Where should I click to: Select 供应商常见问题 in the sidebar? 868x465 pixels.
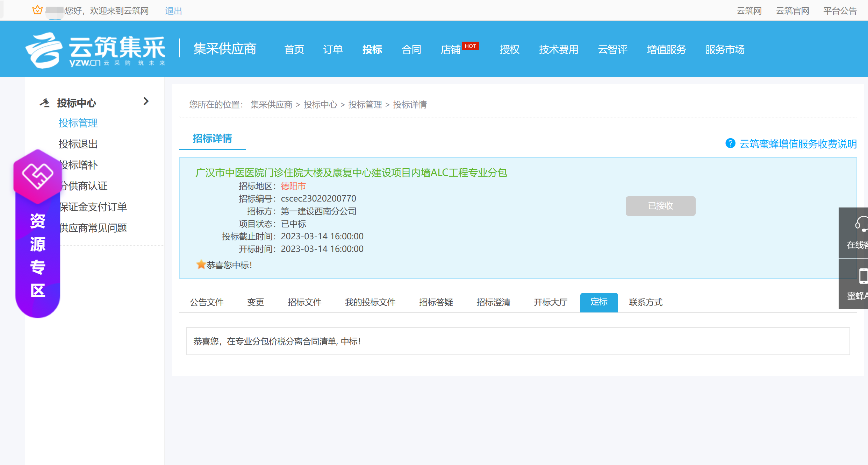pos(93,228)
